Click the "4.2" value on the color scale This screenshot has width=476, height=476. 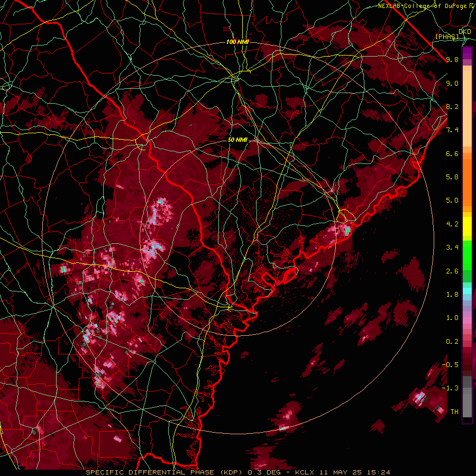(x=452, y=224)
